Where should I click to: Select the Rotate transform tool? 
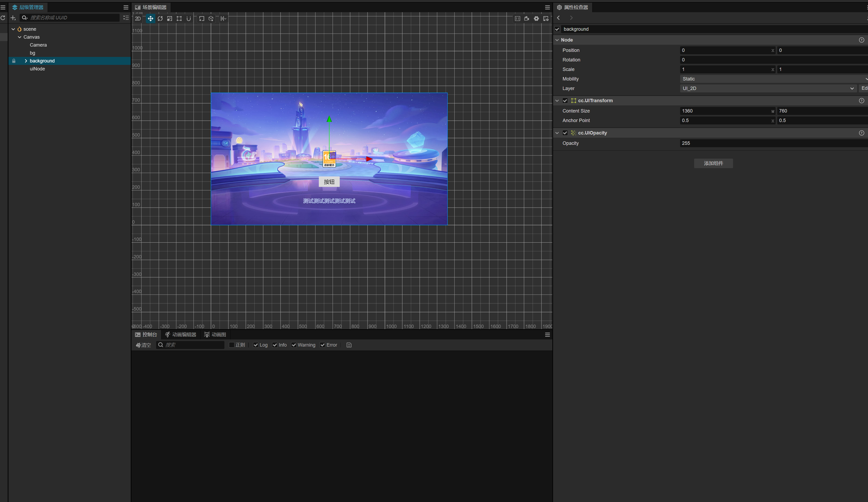[x=160, y=19]
